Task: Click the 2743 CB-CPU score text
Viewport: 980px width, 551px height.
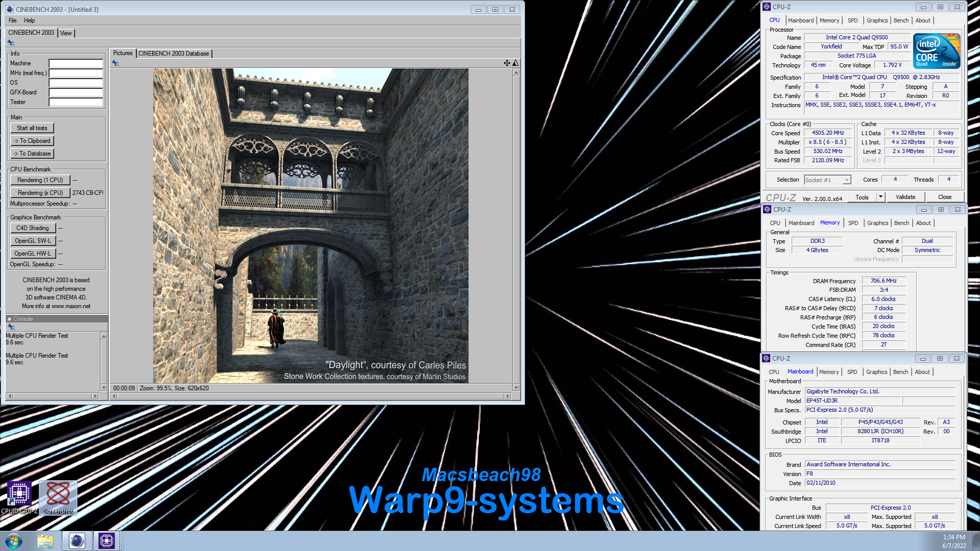Action: 87,193
